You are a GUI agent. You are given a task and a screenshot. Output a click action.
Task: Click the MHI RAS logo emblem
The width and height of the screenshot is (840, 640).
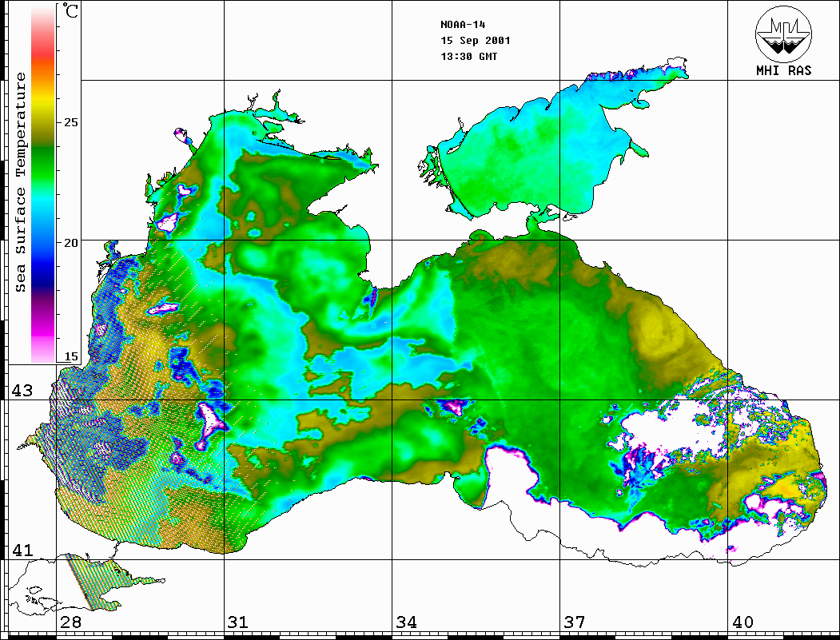click(x=783, y=34)
